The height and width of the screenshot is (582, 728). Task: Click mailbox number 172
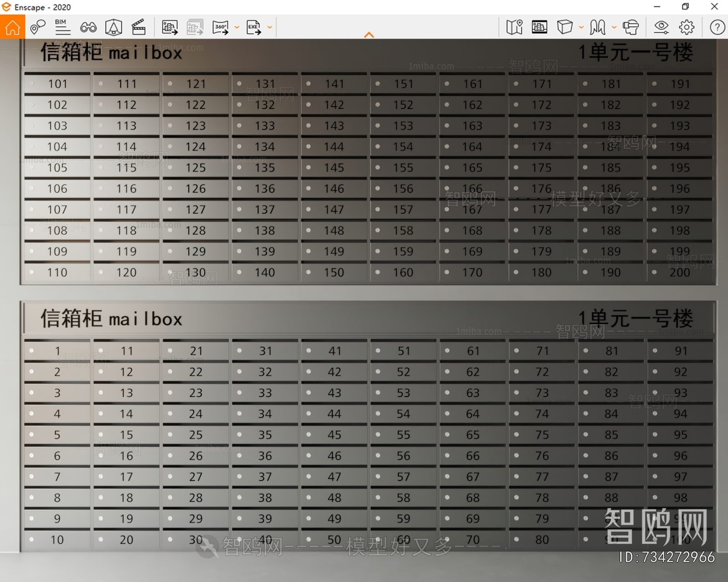541,105
